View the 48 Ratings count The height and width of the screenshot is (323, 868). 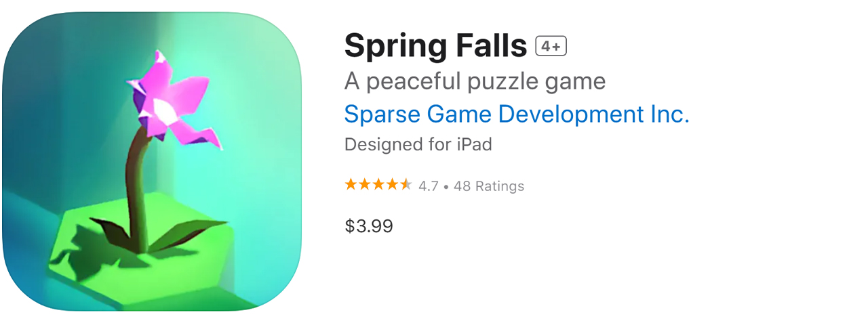tap(489, 186)
